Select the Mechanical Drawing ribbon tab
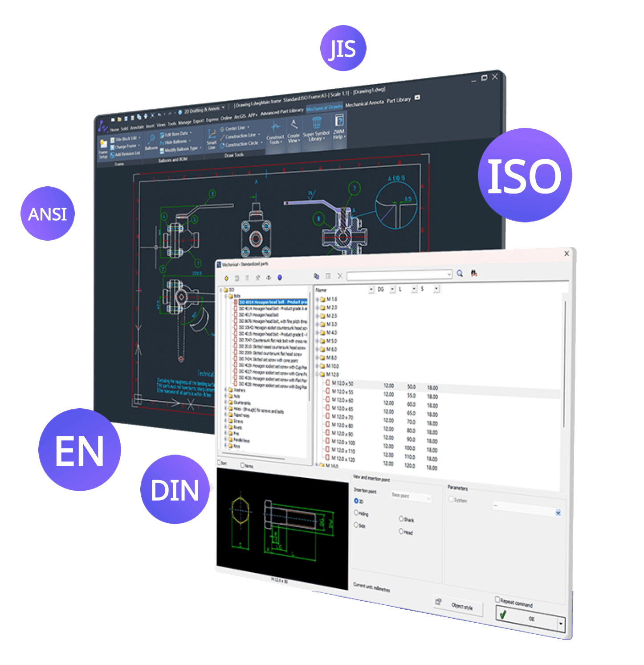644x665 pixels. click(x=324, y=108)
